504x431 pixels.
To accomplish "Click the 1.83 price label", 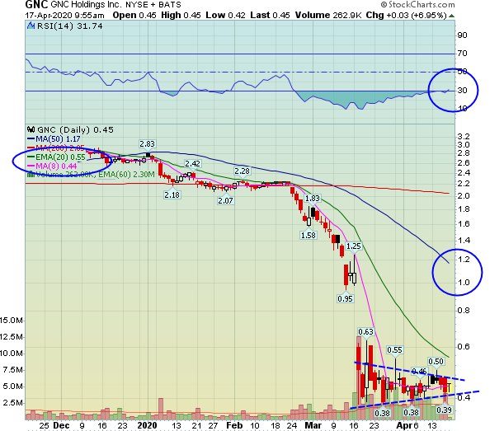I will pos(313,198).
